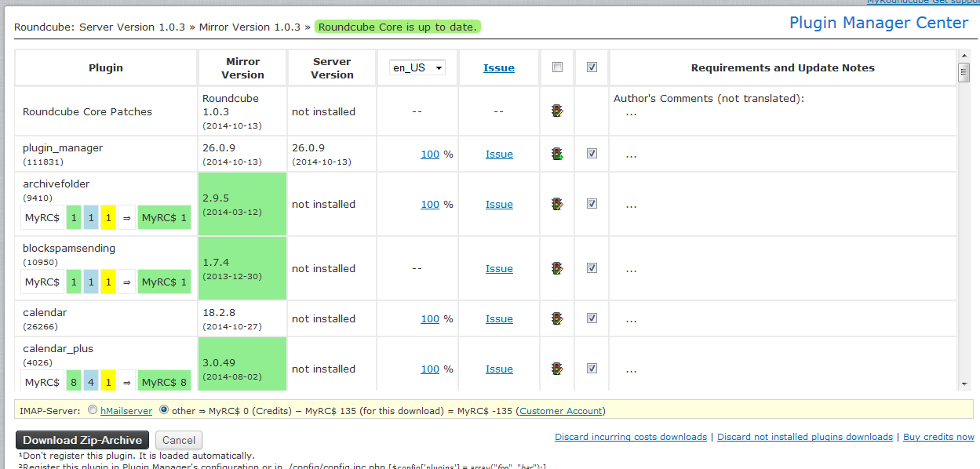Click traffic light icon in blockspamsending row
980x469 pixels.
point(557,268)
